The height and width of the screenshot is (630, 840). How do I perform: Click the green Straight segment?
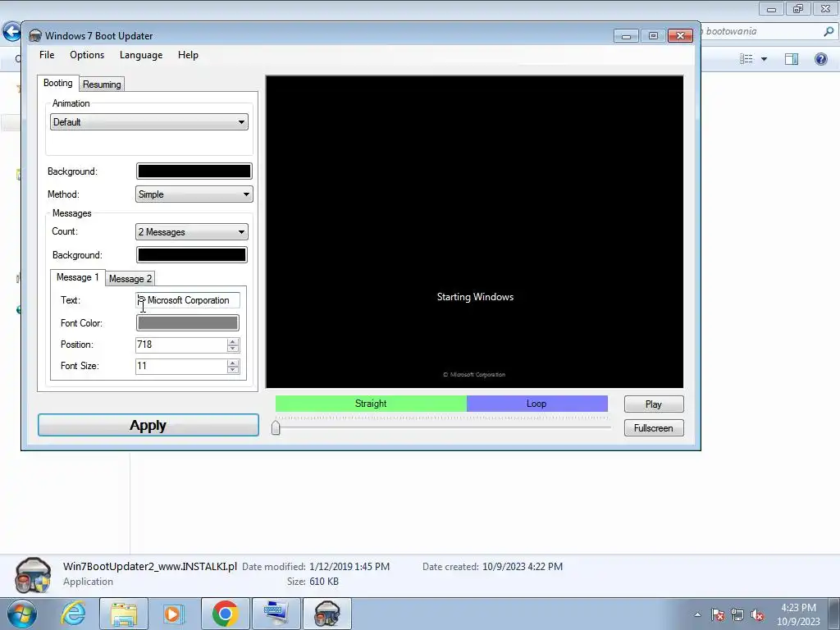click(371, 404)
